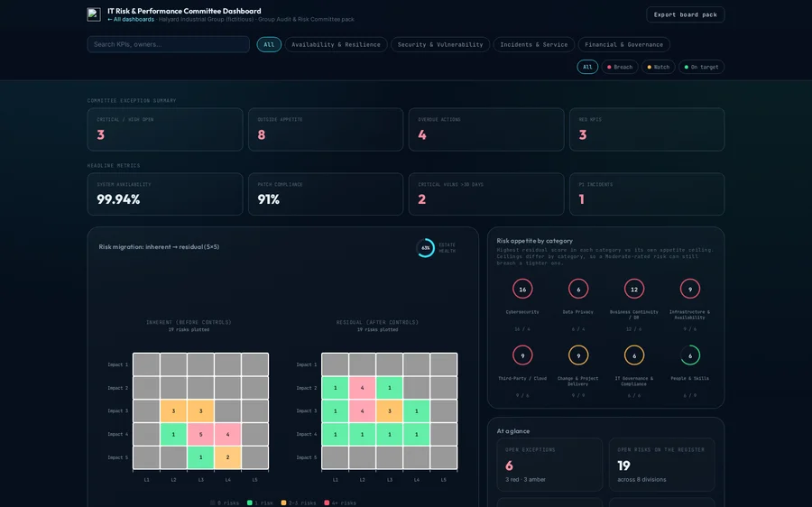The image size is (812, 507).
Task: Select residual matrix cell Impact 3 L3
Action: tap(390, 411)
